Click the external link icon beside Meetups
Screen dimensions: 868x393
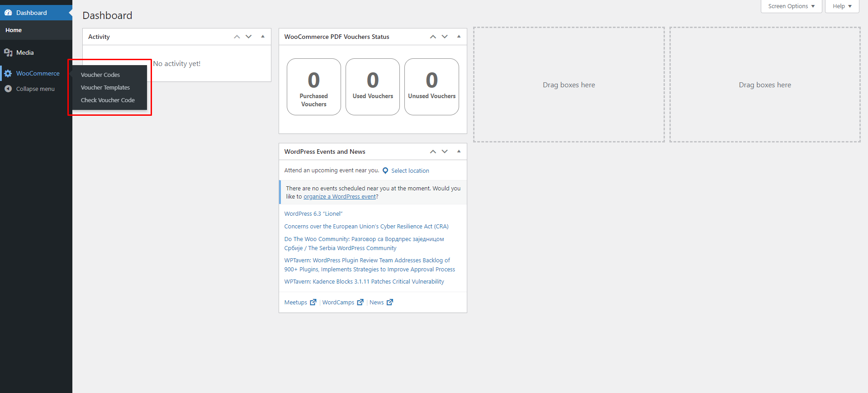coord(313,302)
